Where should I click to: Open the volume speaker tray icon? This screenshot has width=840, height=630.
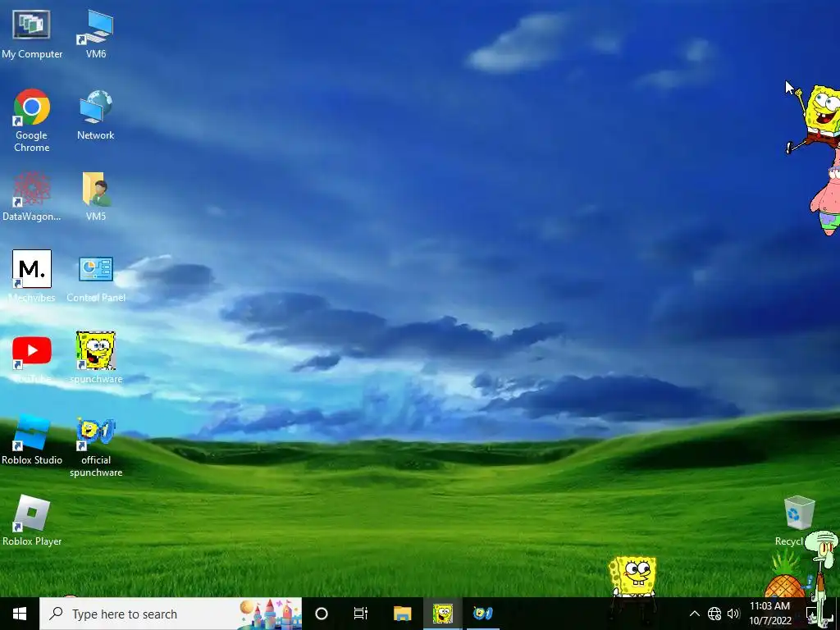click(x=733, y=614)
